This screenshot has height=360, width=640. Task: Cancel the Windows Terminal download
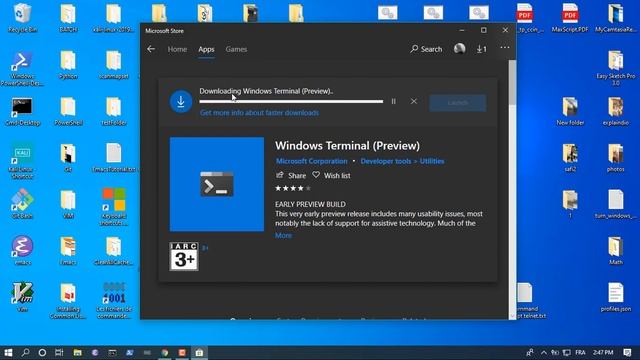pyautogui.click(x=413, y=101)
